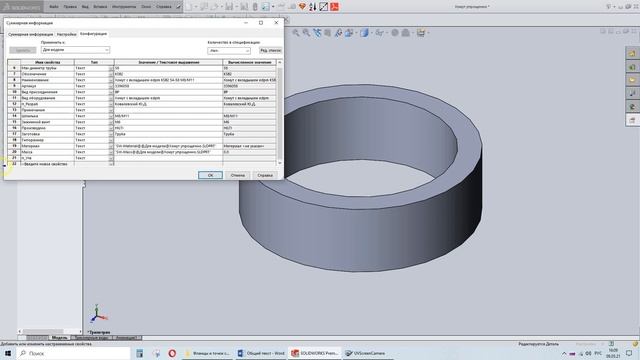Click vertical scrollbar of properties table
Viewport: 640px width, 360px height.
tap(280, 112)
